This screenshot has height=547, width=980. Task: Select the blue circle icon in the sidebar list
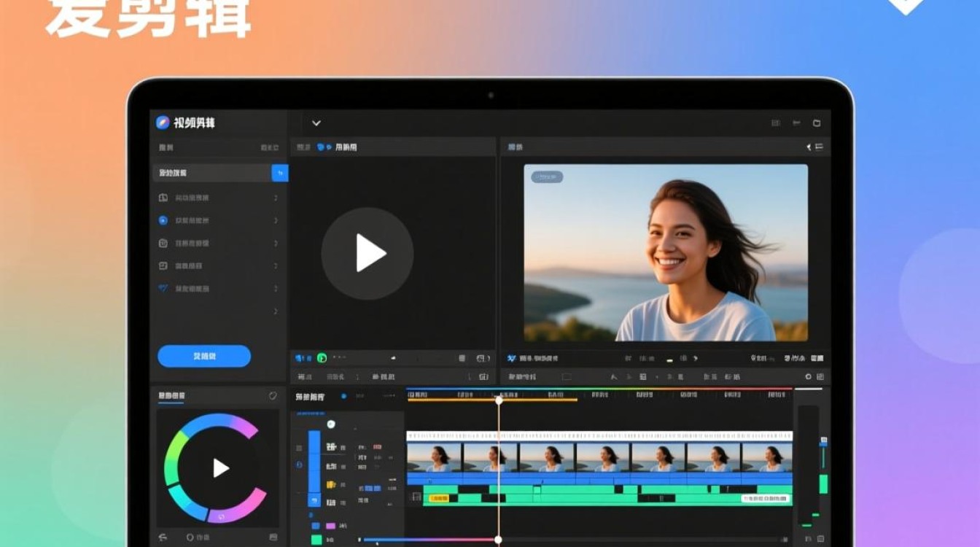tap(163, 220)
